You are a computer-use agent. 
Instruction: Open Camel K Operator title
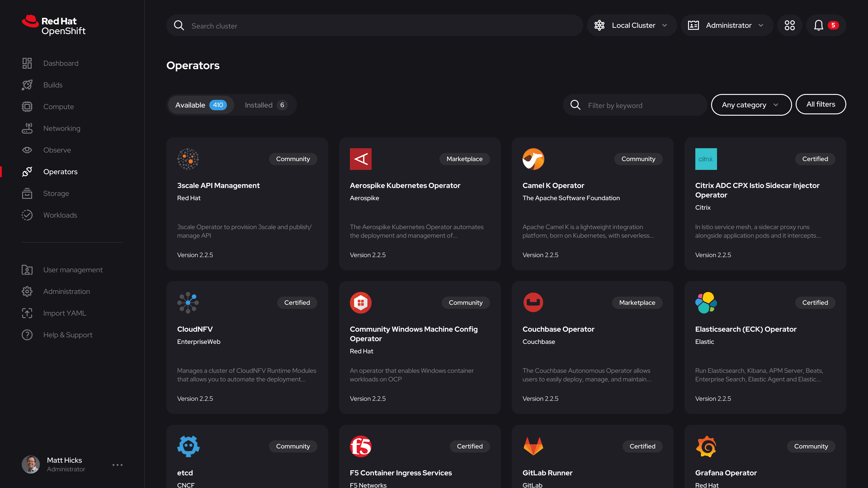coord(553,185)
